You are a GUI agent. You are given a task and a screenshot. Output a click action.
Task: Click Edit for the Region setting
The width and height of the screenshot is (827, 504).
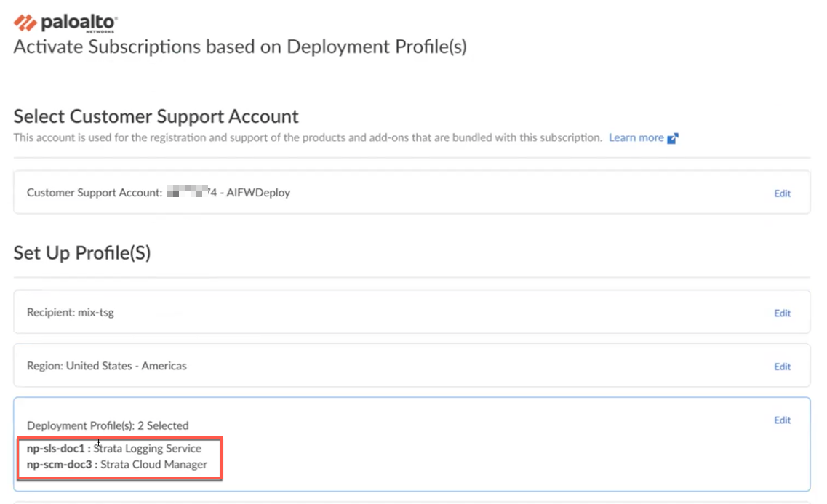tap(782, 367)
